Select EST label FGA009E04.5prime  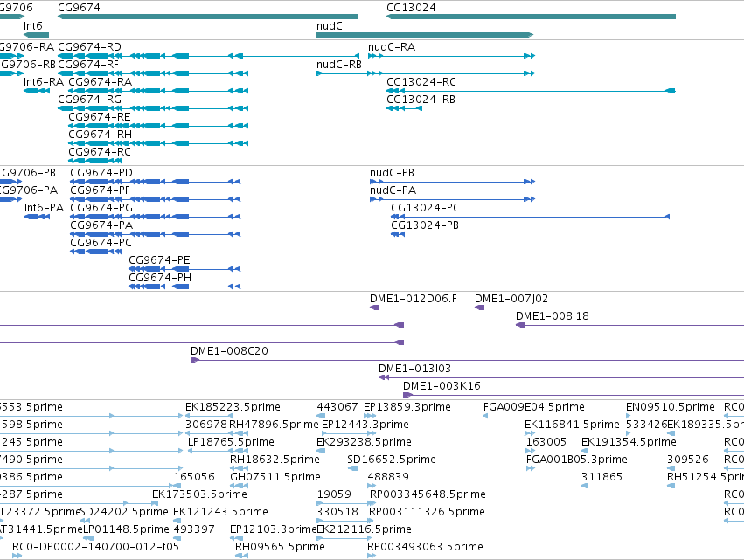pyautogui.click(x=534, y=407)
